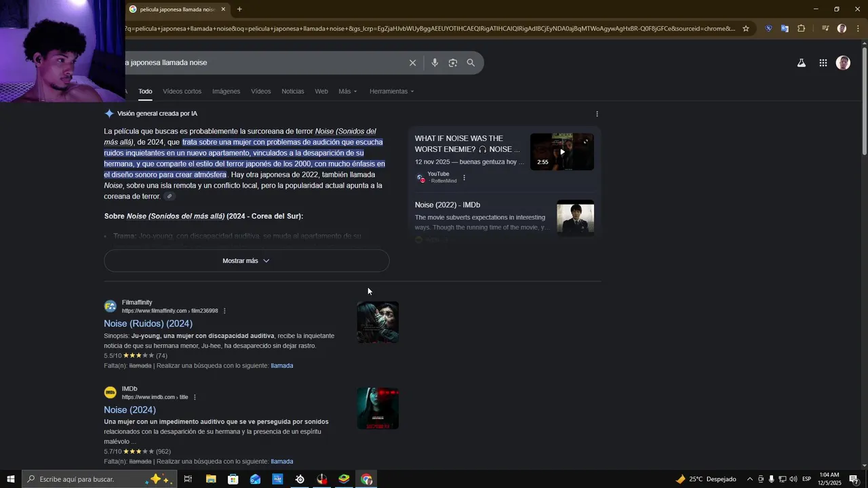
Task: Open Noise (2022) IMDb thumbnail image
Action: point(575,218)
